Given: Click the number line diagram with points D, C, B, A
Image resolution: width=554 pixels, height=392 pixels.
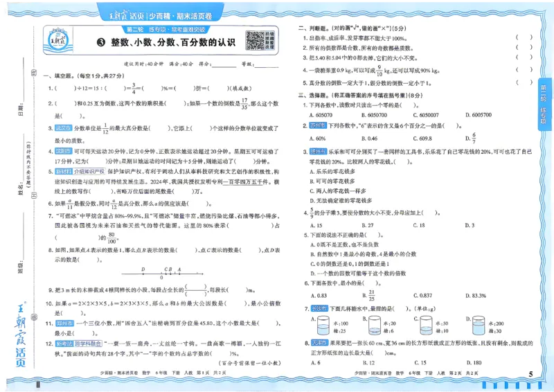Looking at the screenshot, I should [x=163, y=273].
